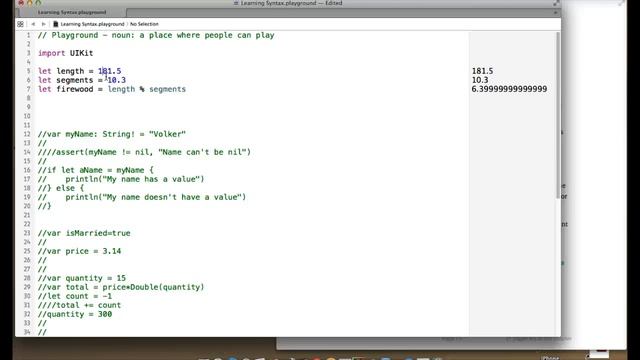Go forward with the right arrow
640x360 pixels.
44,24
